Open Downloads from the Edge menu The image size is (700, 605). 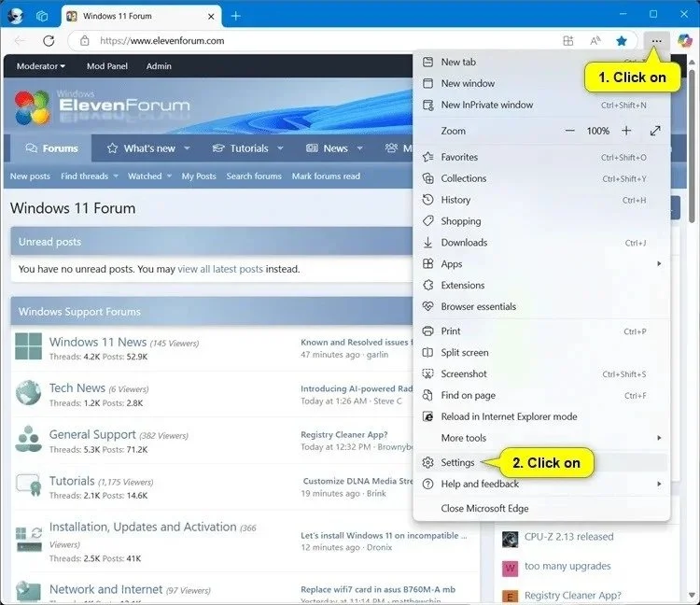point(541,243)
